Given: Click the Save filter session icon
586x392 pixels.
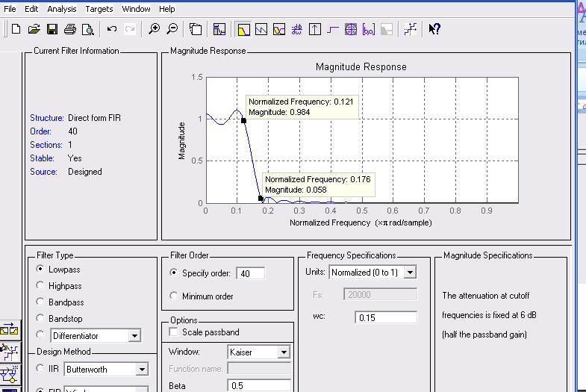Looking at the screenshot, I should (52, 29).
